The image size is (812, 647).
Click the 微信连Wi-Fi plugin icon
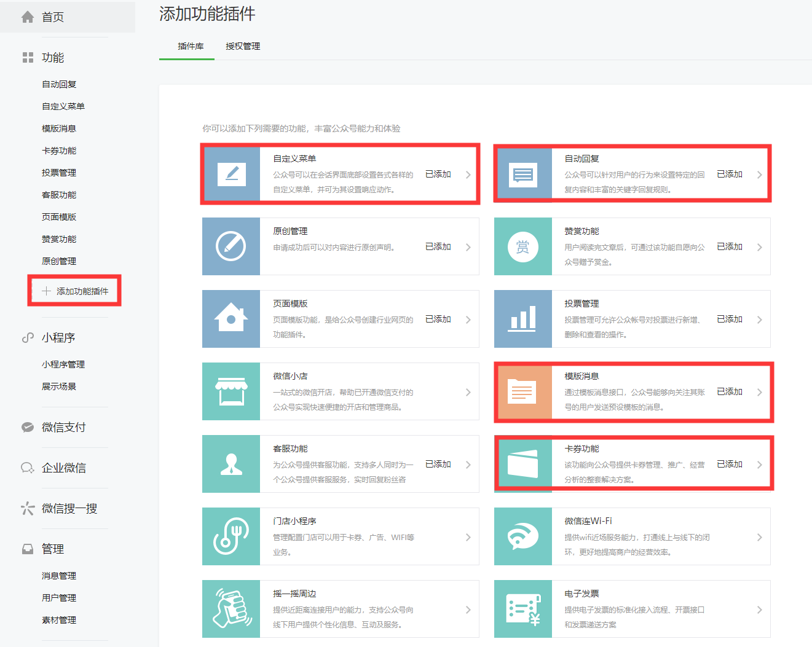523,536
